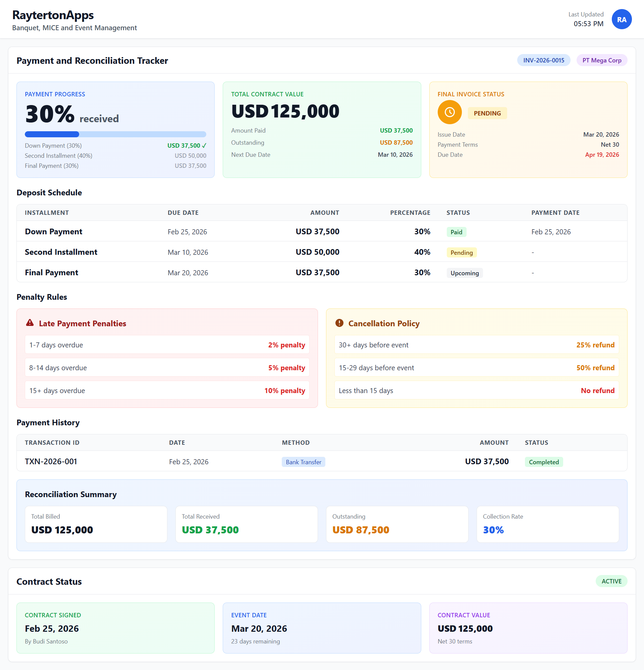Screen dimensions: 644x670
Task: Click the Cancellation Policy exclamation icon
Action: (x=339, y=323)
